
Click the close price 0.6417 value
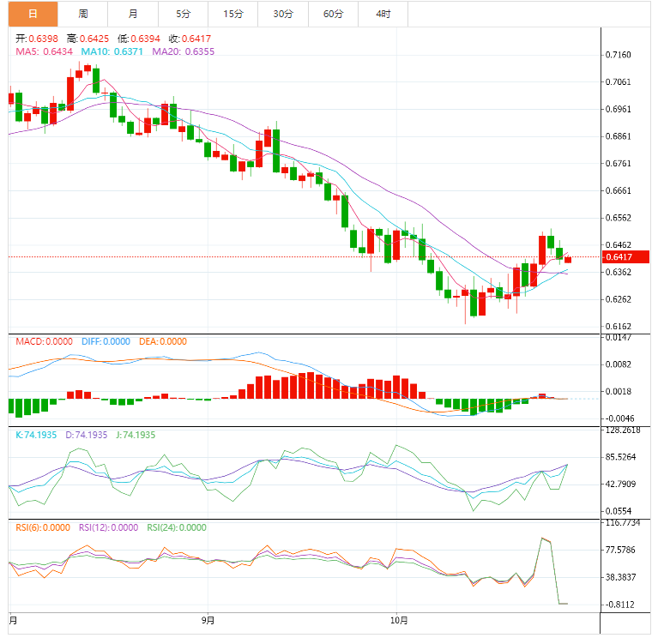tap(196, 39)
